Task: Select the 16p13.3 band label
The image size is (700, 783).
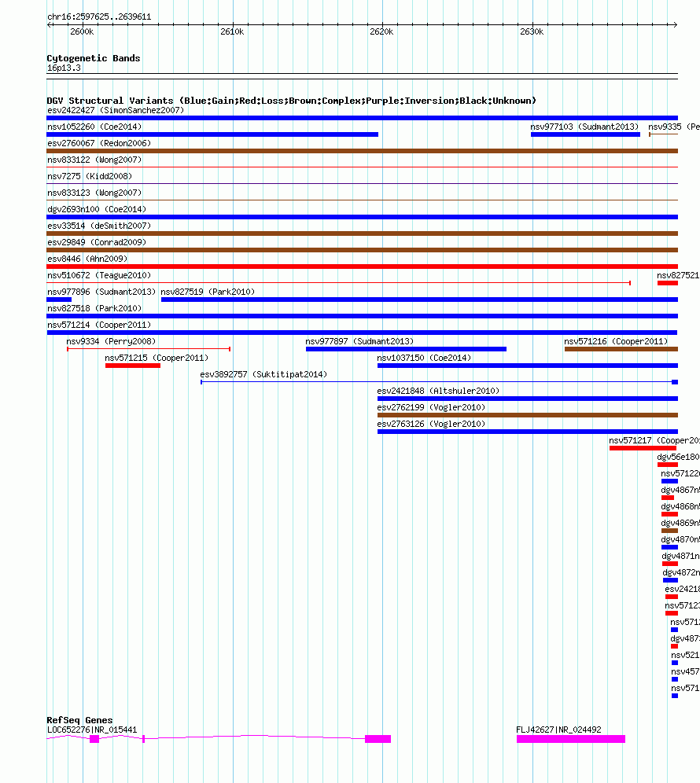Action: [x=64, y=68]
